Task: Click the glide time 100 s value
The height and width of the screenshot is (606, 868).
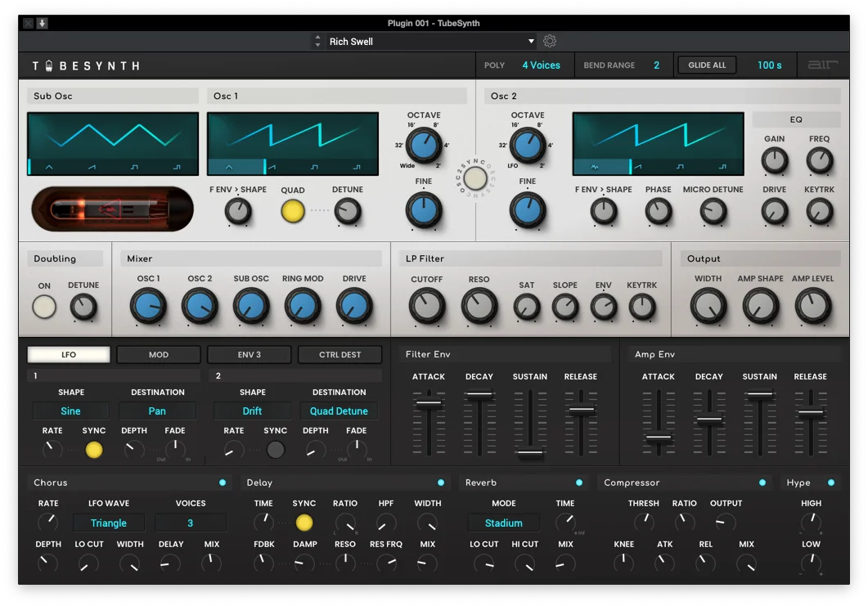Action: point(770,65)
